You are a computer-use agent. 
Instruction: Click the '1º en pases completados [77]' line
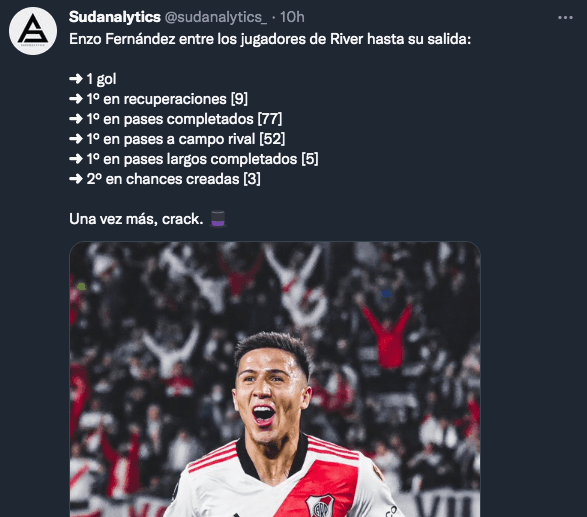184,119
